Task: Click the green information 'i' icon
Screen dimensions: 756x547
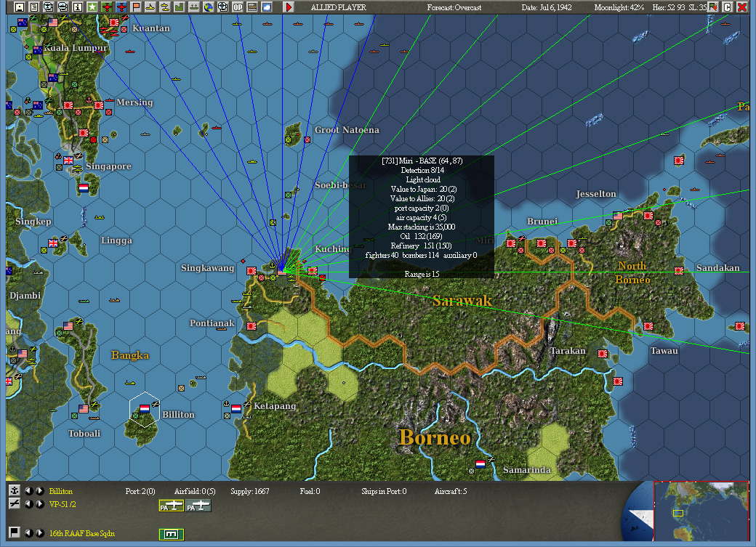Action: pos(78,7)
